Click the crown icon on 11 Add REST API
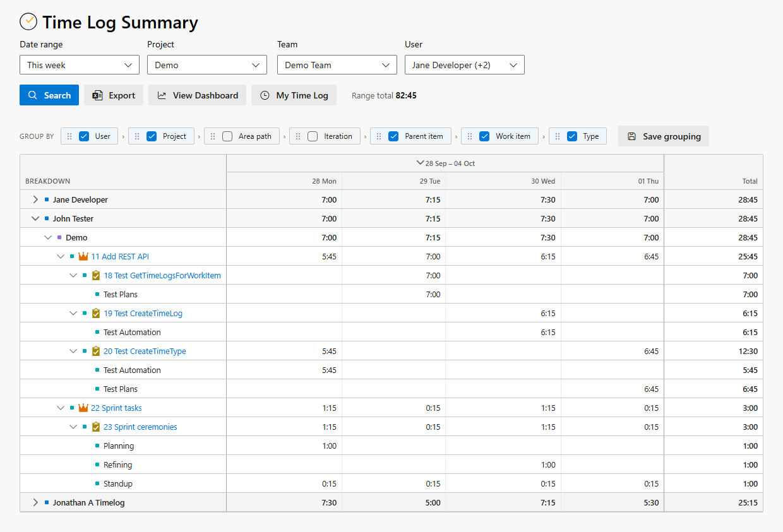 coord(83,256)
